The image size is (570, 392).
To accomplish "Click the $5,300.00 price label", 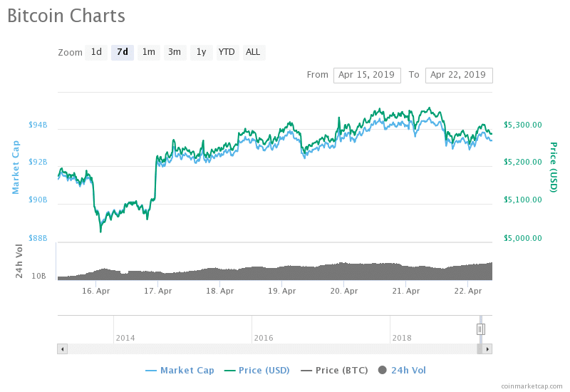I will coord(523,125).
